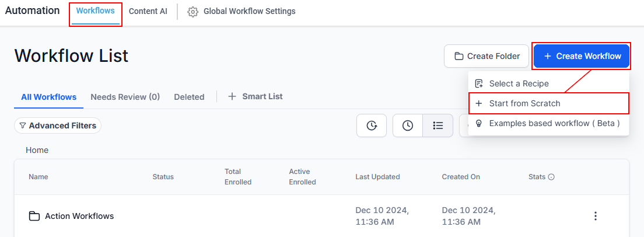Click the lightbulb icon for Examples based workflow

[x=479, y=123]
